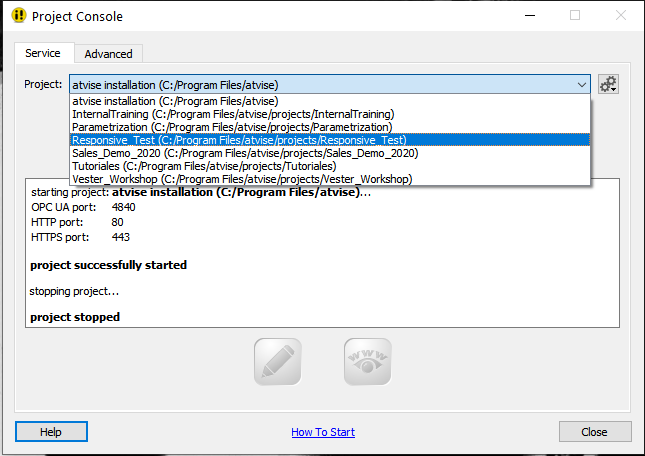
Task: Click the 'HTTPS port: 443' line
Action: [x=80, y=237]
